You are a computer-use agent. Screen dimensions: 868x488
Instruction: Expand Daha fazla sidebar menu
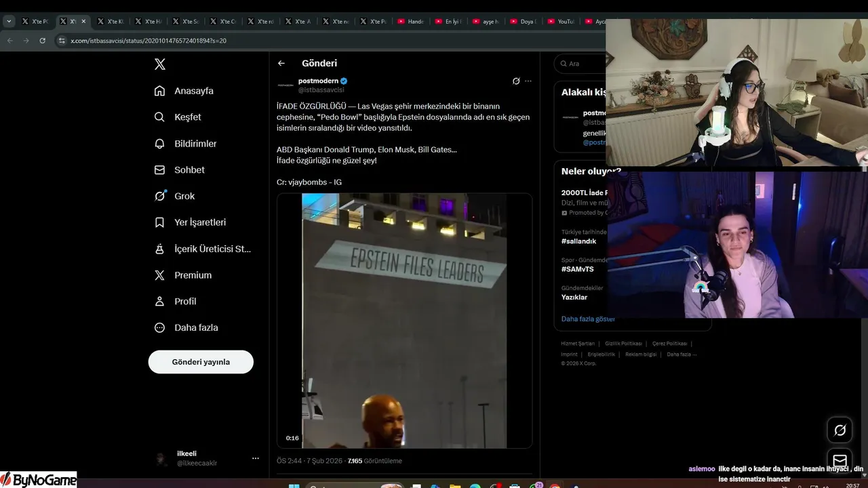click(186, 327)
